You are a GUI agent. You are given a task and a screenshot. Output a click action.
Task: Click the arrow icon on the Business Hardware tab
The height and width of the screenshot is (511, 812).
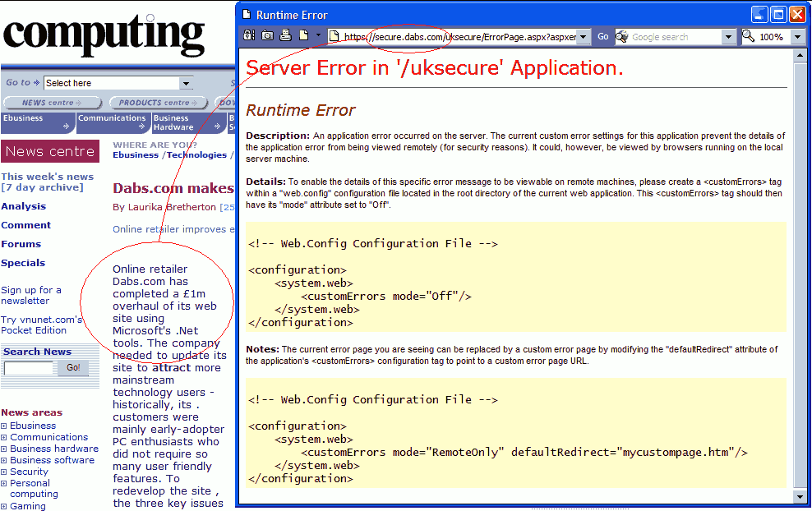click(x=217, y=127)
